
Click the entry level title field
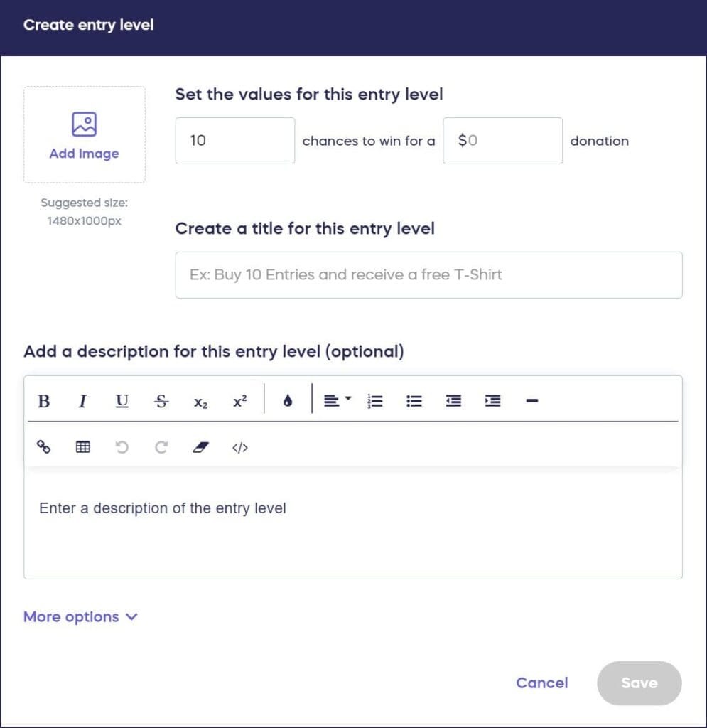[428, 274]
